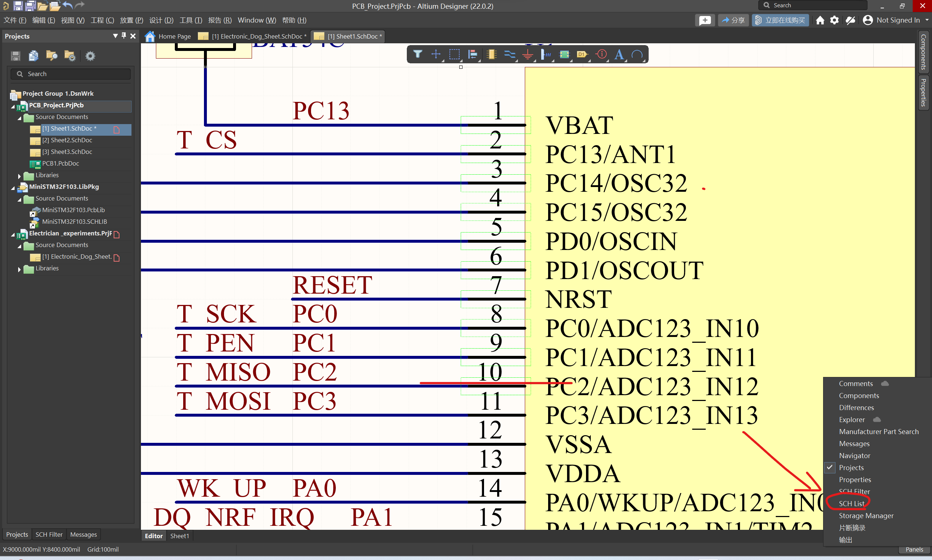Click the 分享 share button
Viewport: 932px width, 560px height.
click(733, 20)
